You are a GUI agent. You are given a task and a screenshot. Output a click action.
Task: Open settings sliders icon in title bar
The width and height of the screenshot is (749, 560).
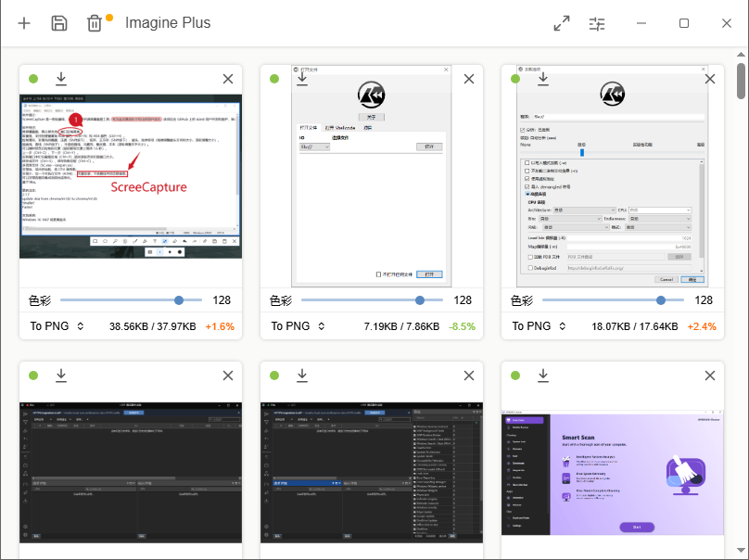coord(597,23)
